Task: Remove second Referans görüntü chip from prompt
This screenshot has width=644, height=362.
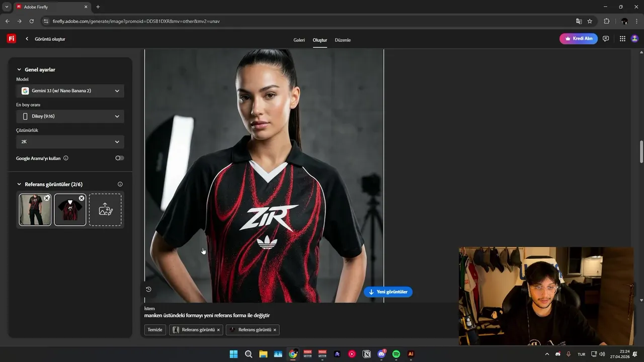Action: [x=275, y=330]
